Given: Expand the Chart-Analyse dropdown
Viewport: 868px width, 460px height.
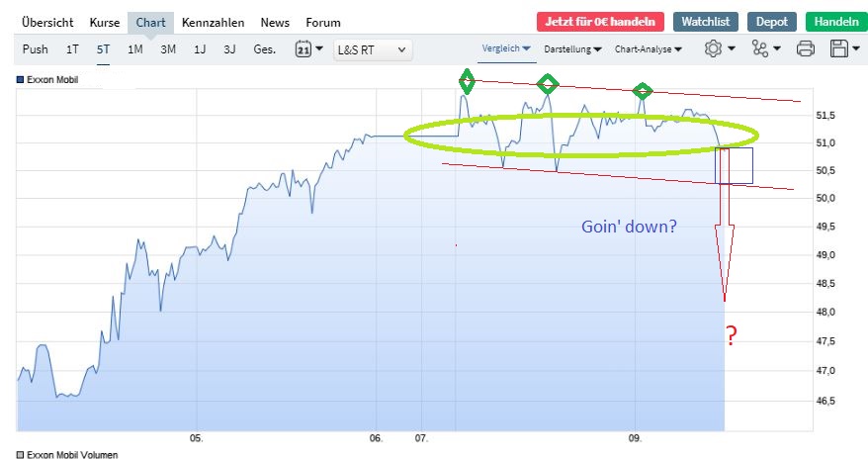Looking at the screenshot, I should click(x=649, y=47).
